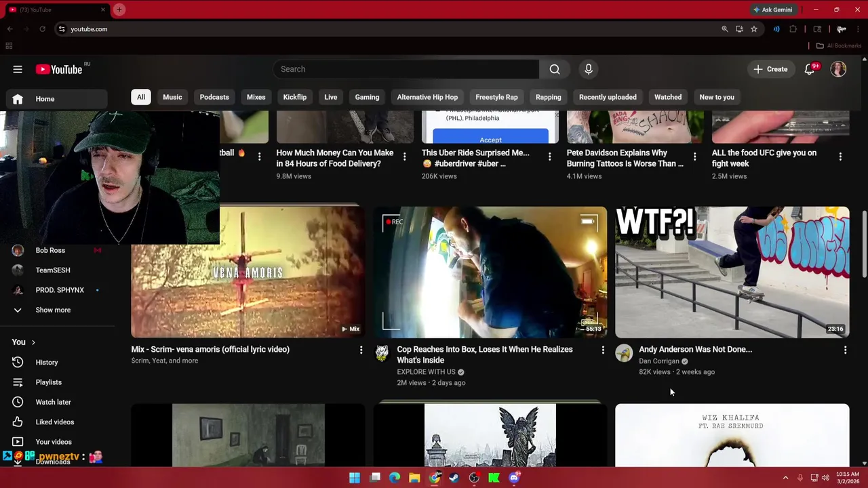Expand the You section chevron
Image resolution: width=868 pixels, height=488 pixels.
coord(33,342)
